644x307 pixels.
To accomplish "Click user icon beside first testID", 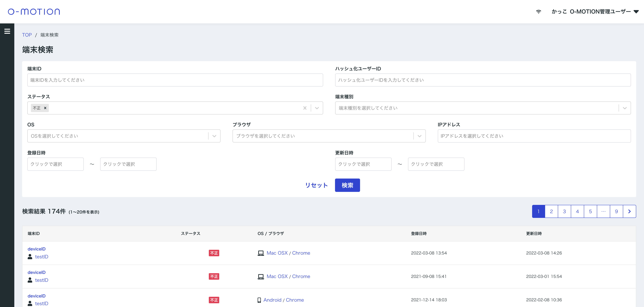I will click(30, 257).
